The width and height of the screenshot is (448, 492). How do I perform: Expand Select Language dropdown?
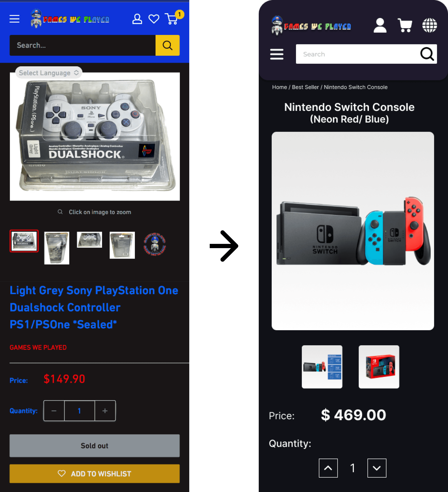click(49, 73)
